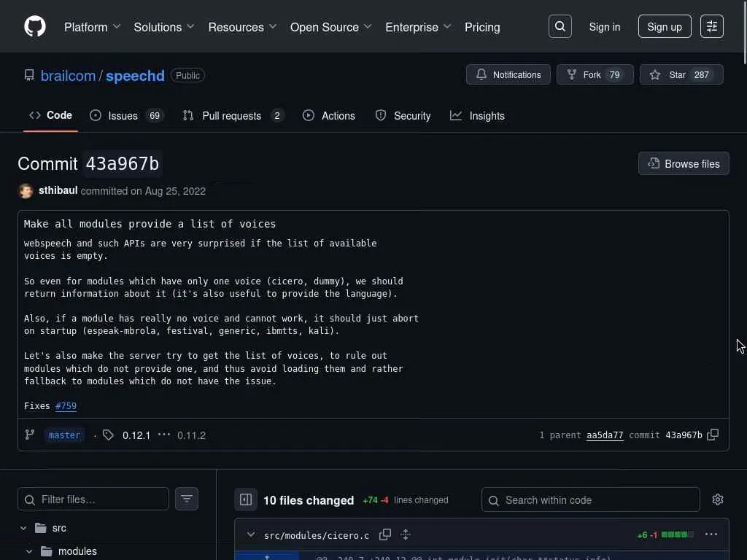Switch to the Security tab

[x=403, y=116]
